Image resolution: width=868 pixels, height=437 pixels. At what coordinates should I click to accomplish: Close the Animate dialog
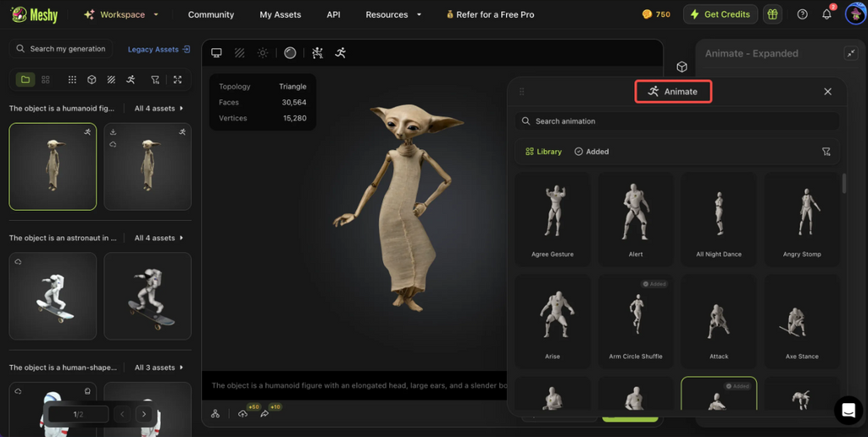click(827, 91)
